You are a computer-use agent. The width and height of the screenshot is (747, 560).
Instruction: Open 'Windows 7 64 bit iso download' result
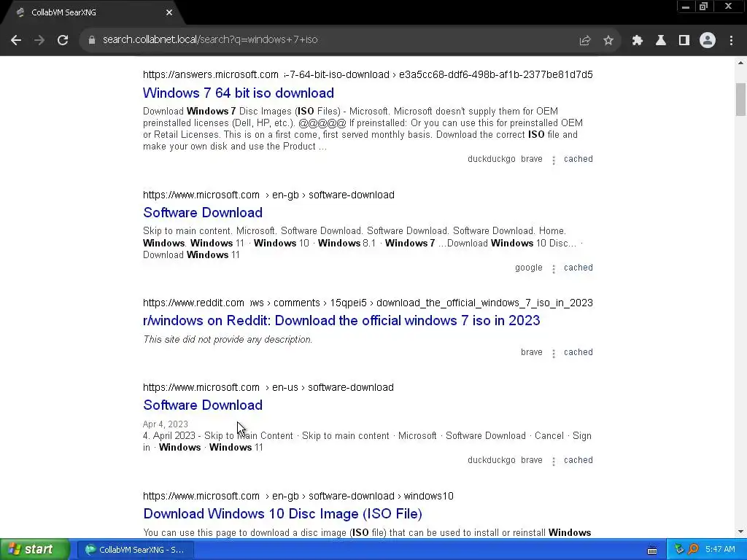tap(239, 93)
